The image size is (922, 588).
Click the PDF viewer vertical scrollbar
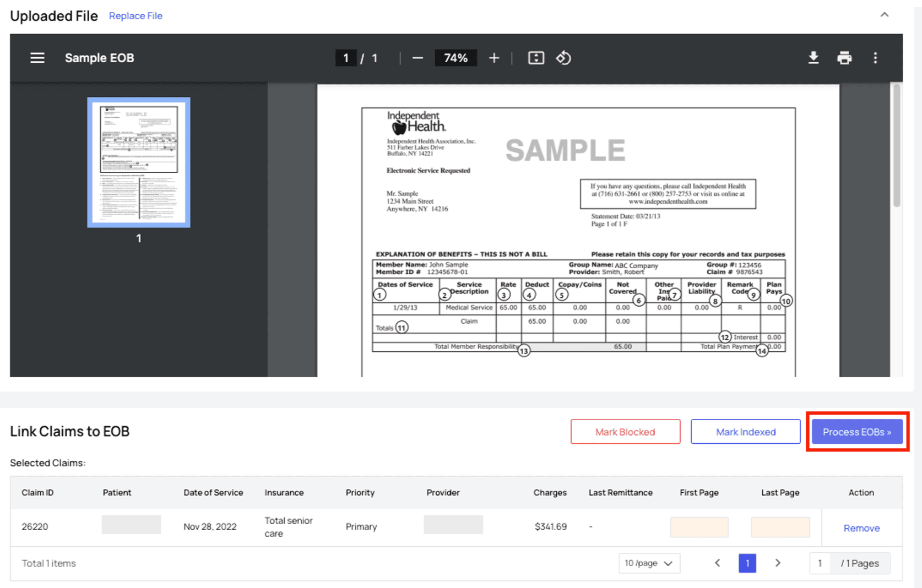coord(897,146)
